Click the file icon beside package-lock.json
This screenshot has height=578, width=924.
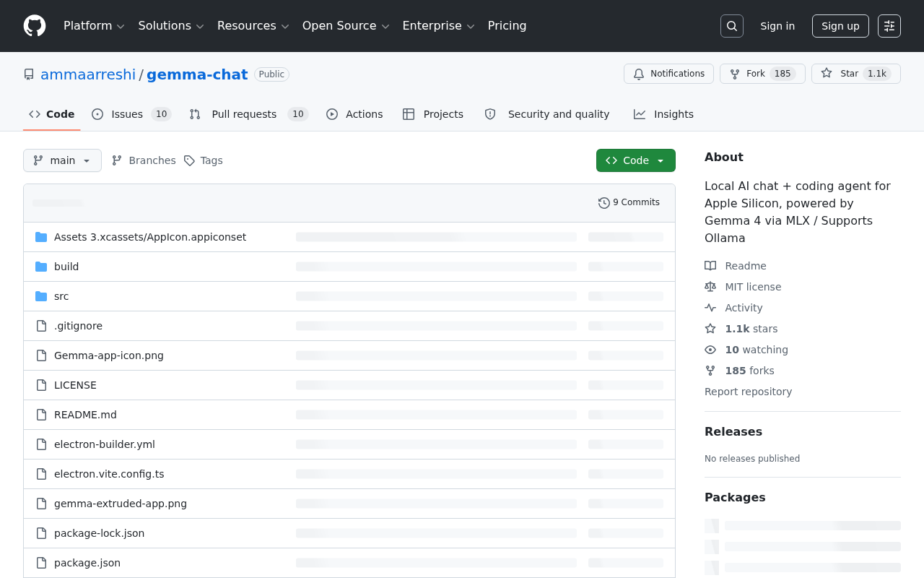point(41,533)
